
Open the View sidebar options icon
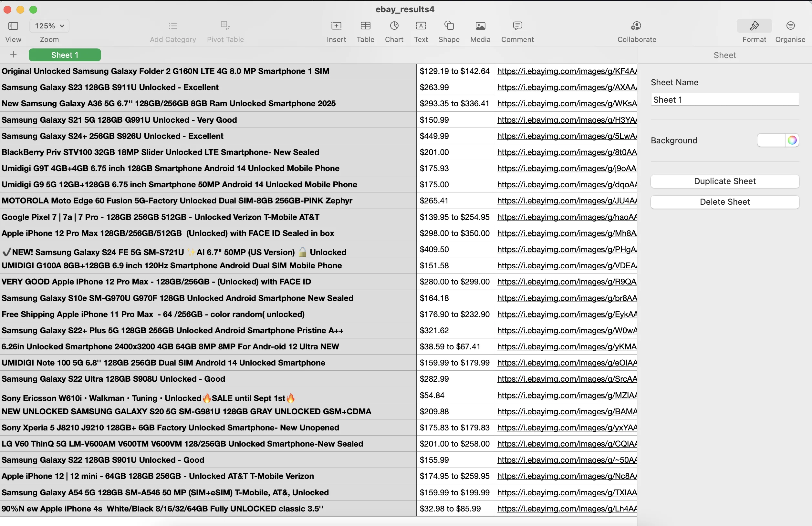tap(13, 26)
